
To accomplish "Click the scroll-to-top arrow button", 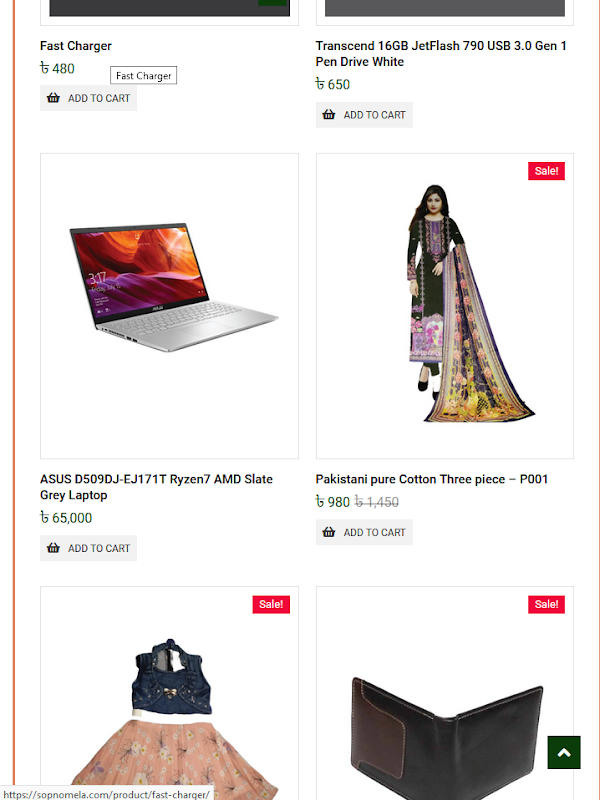I will pyautogui.click(x=564, y=752).
